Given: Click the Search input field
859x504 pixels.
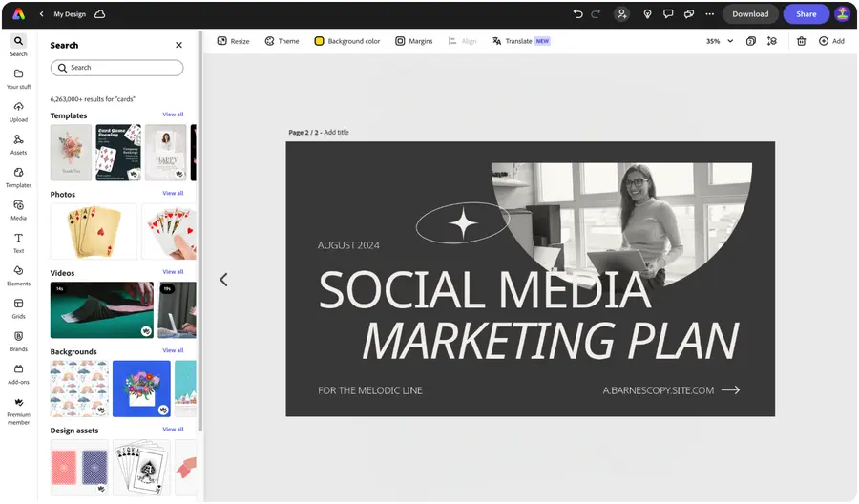Looking at the screenshot, I should 116,68.
